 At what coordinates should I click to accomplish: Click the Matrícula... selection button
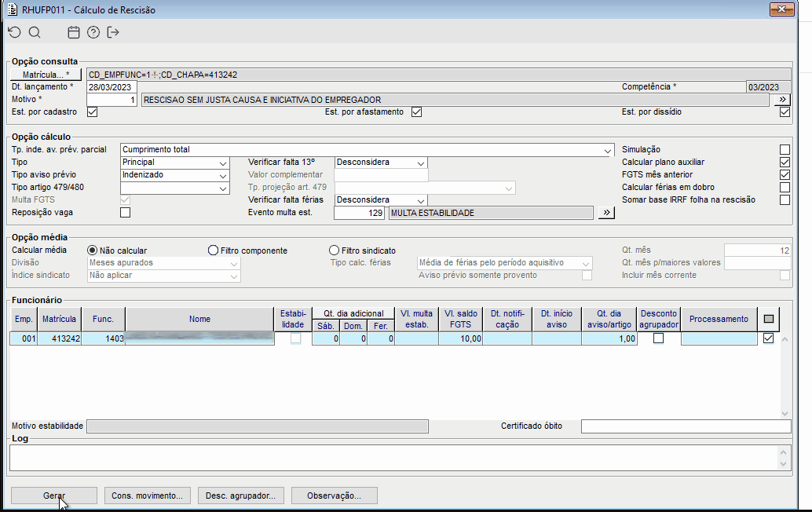46,75
